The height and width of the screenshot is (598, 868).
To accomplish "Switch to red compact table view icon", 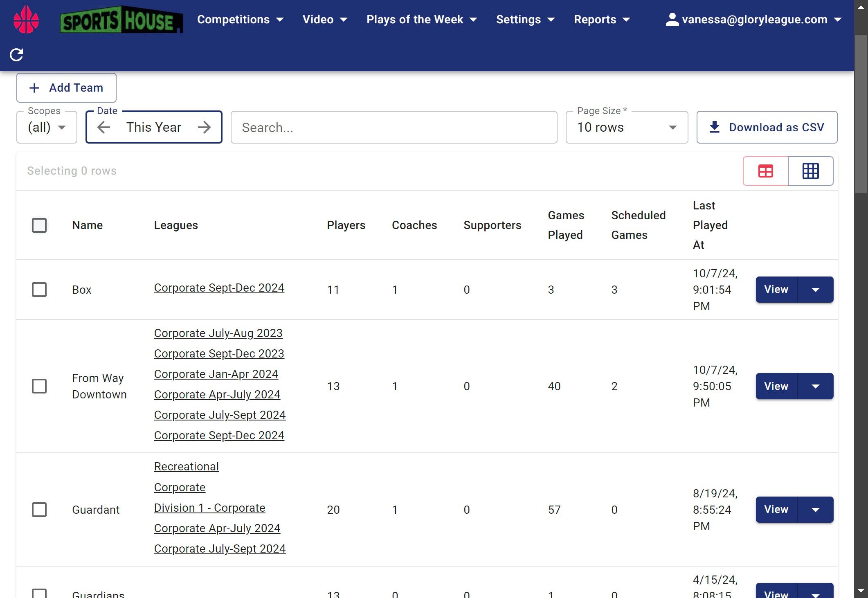I will coord(765,171).
